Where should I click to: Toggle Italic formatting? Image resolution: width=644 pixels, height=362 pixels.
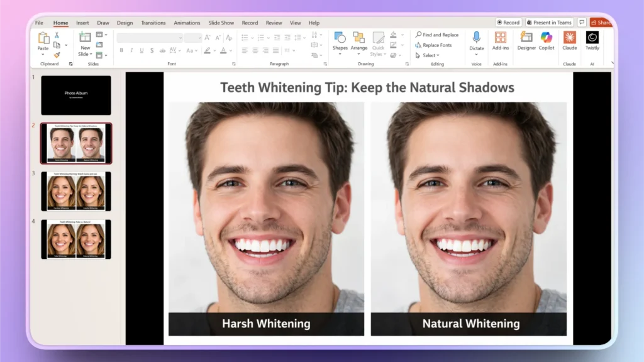(131, 50)
